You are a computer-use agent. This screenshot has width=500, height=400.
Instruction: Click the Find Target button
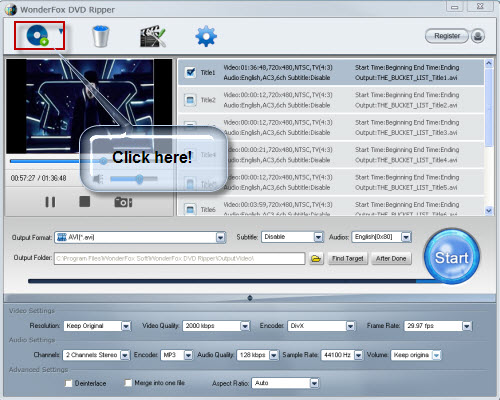(x=348, y=258)
